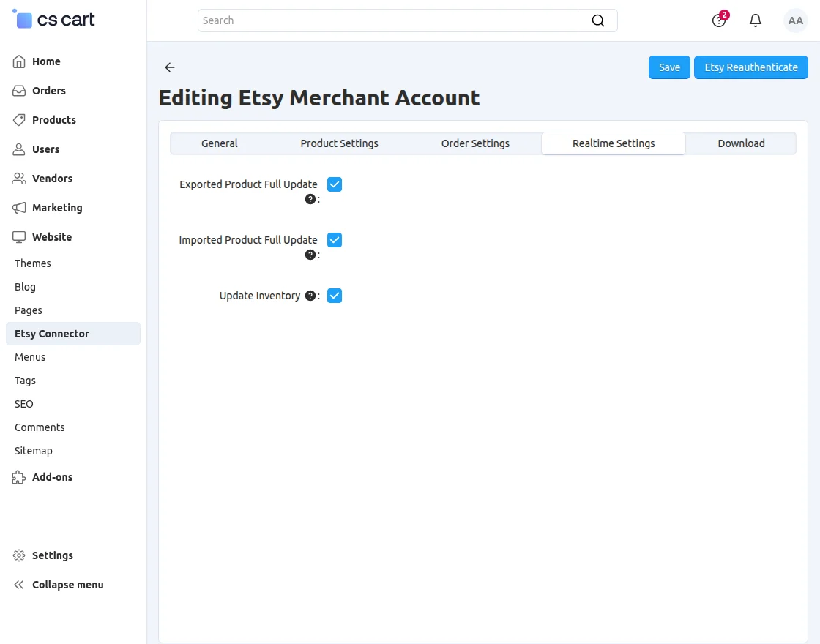
Task: Expand the Products menu
Action: tap(54, 120)
